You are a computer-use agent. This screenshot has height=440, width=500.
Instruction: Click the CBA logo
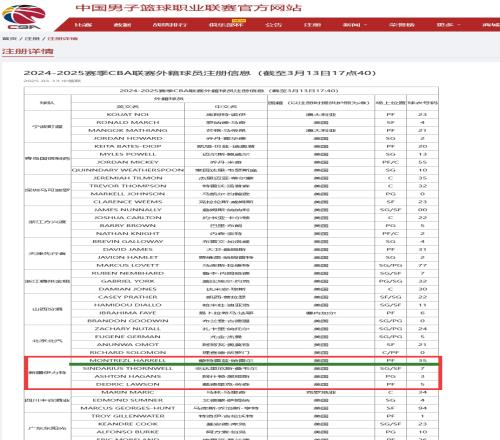(24, 16)
